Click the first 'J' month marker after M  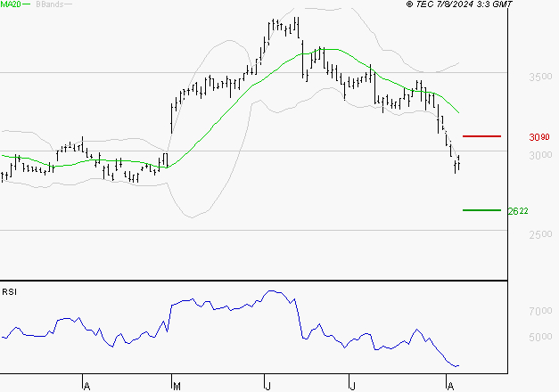pyautogui.click(x=267, y=387)
